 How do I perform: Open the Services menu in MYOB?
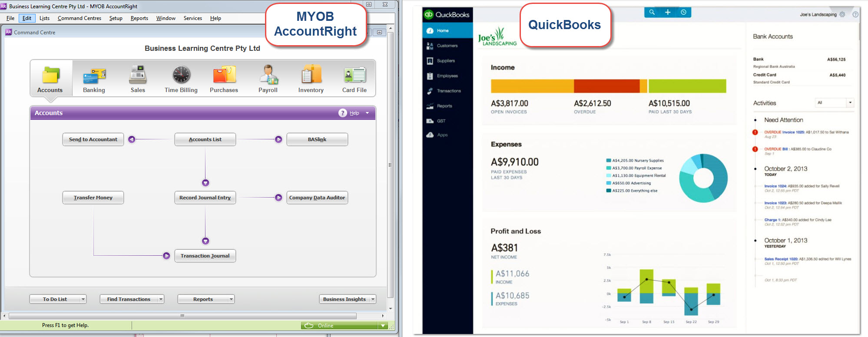193,18
